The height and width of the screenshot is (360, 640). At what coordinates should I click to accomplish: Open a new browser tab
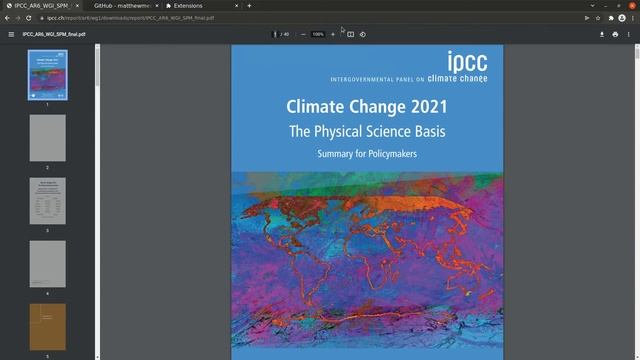point(249,6)
